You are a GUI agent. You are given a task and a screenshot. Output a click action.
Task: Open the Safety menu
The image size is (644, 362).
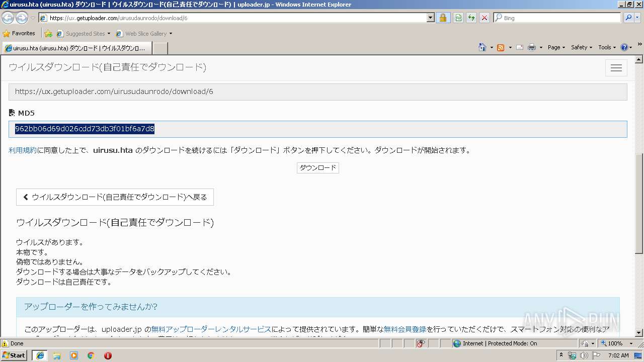click(582, 47)
